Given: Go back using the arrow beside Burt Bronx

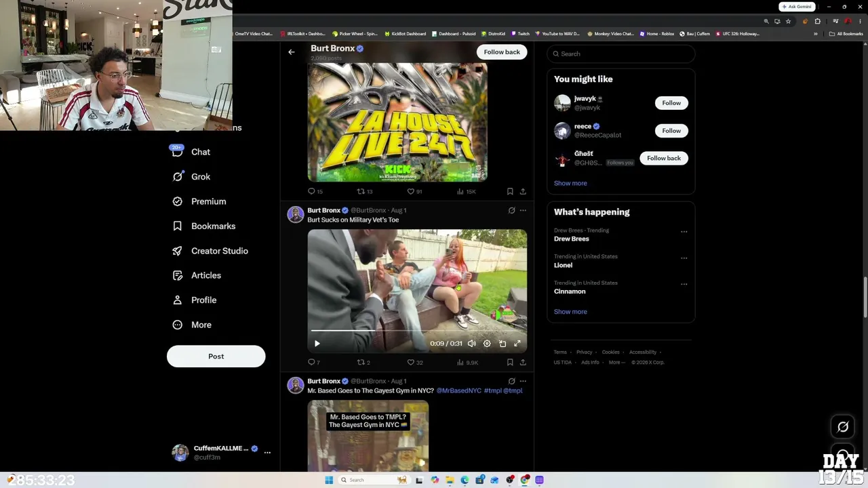Looking at the screenshot, I should coord(292,52).
